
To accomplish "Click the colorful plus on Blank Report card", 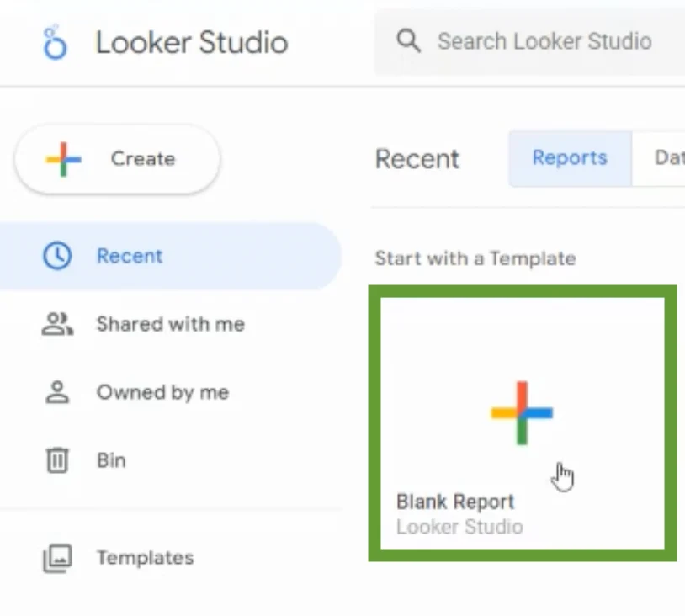I will point(522,413).
